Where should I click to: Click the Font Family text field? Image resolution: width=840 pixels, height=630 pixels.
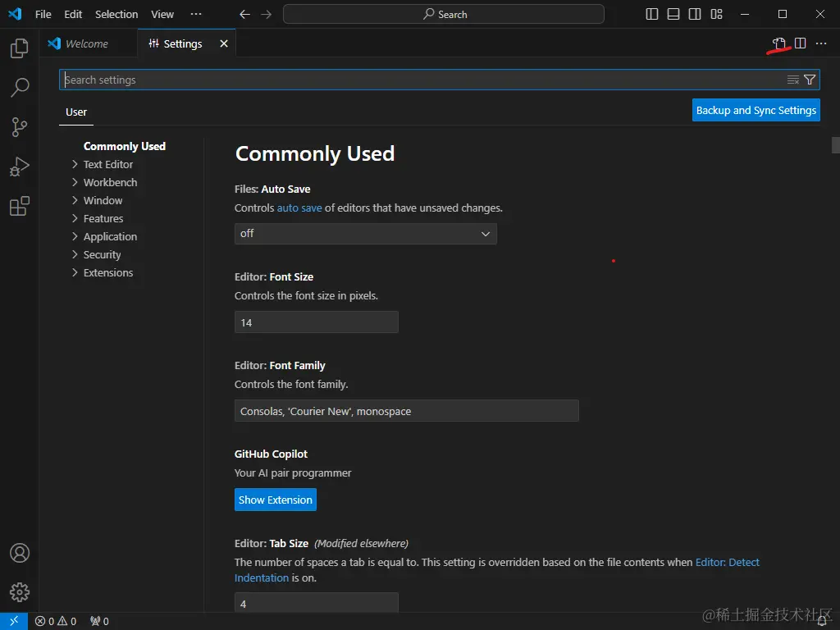(x=406, y=411)
